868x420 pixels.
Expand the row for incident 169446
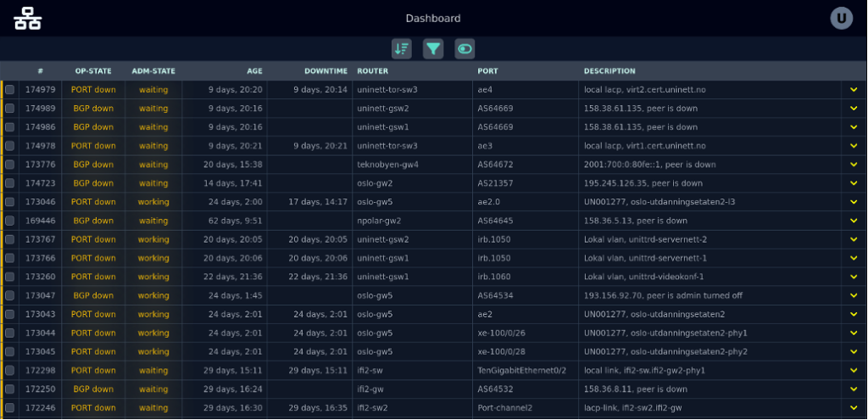coord(854,221)
